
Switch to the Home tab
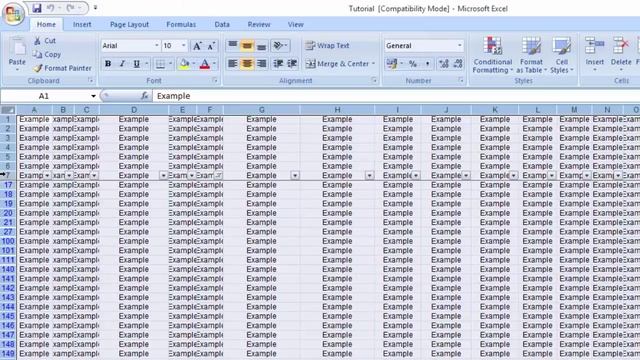point(46,24)
